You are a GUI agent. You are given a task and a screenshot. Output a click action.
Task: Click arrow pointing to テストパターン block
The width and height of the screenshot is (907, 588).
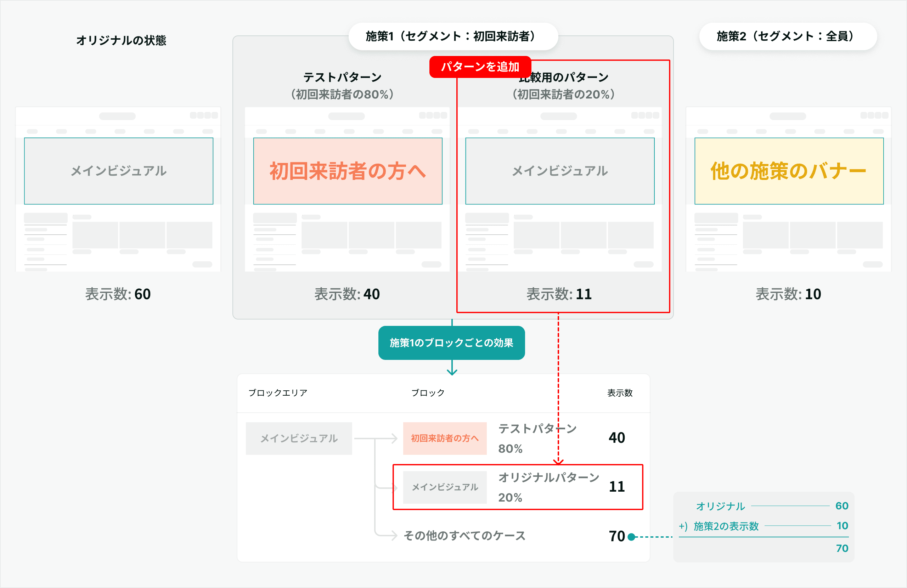[x=393, y=438]
